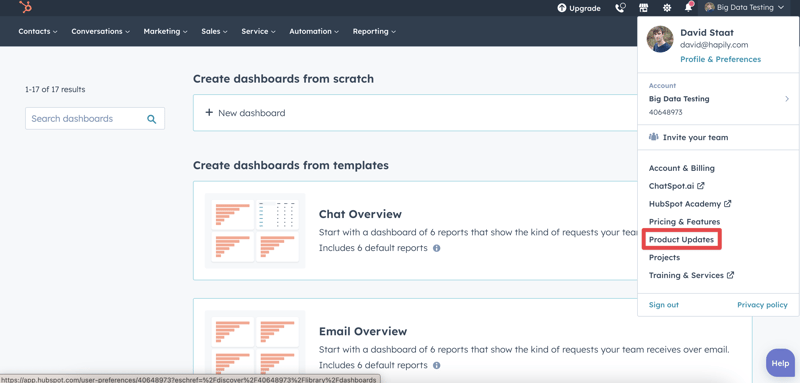
Task: Select the Chat Overview template thumbnail
Action: (x=255, y=231)
